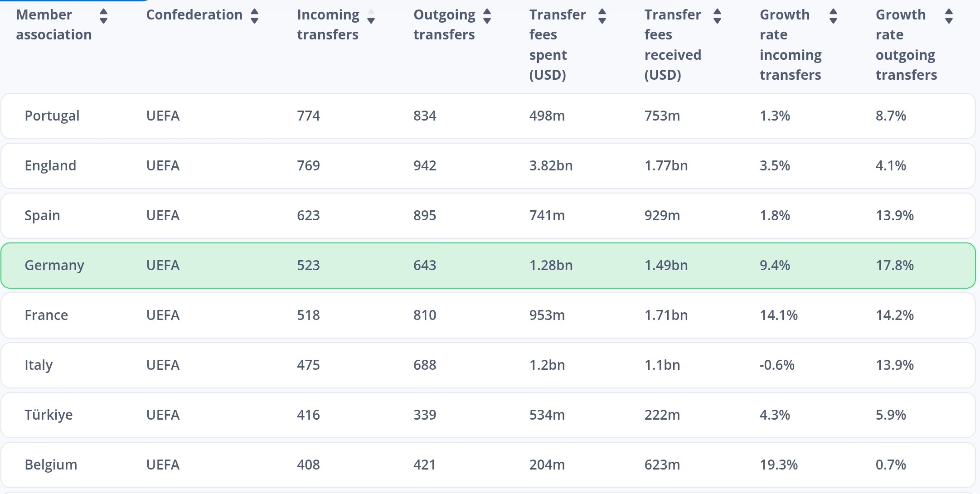Select the Italy table row
980x494 pixels.
488,365
